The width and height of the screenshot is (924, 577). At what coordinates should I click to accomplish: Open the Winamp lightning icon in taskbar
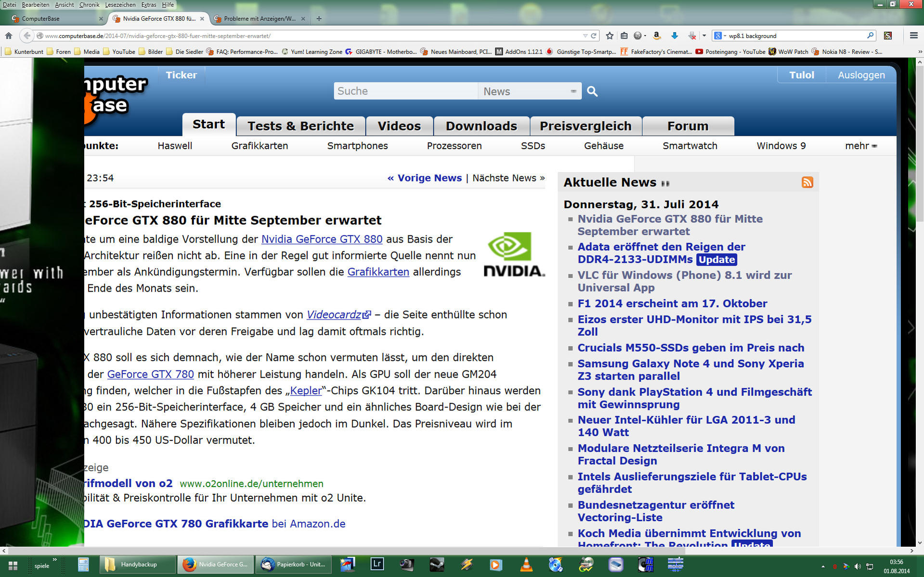point(467,564)
